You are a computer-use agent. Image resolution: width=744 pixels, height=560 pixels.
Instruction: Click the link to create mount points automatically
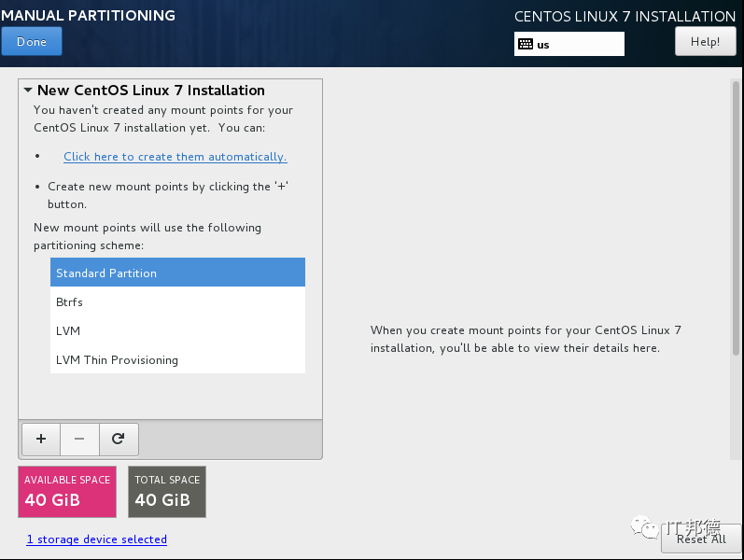[x=175, y=157]
